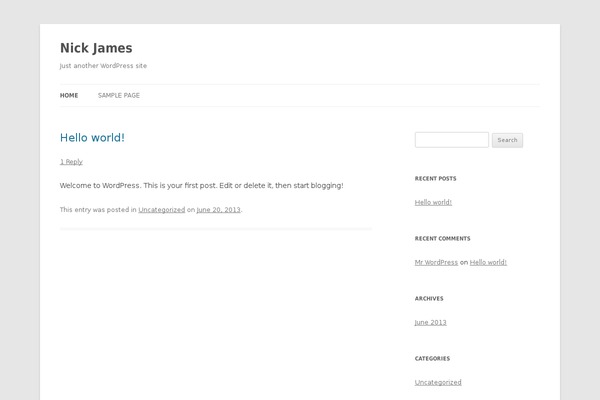The image size is (600, 400).
Task: Open the Hello world! post title
Action: point(92,138)
